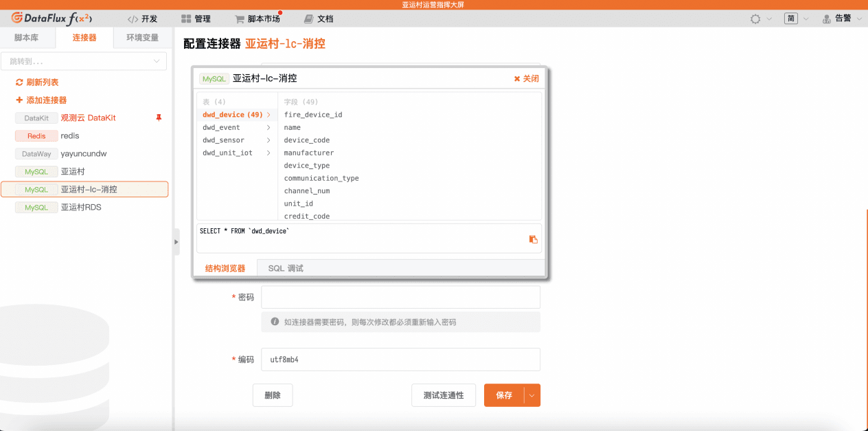Viewport: 868px width, 431px height.
Task: Click the unit_id field
Action: 299,204
